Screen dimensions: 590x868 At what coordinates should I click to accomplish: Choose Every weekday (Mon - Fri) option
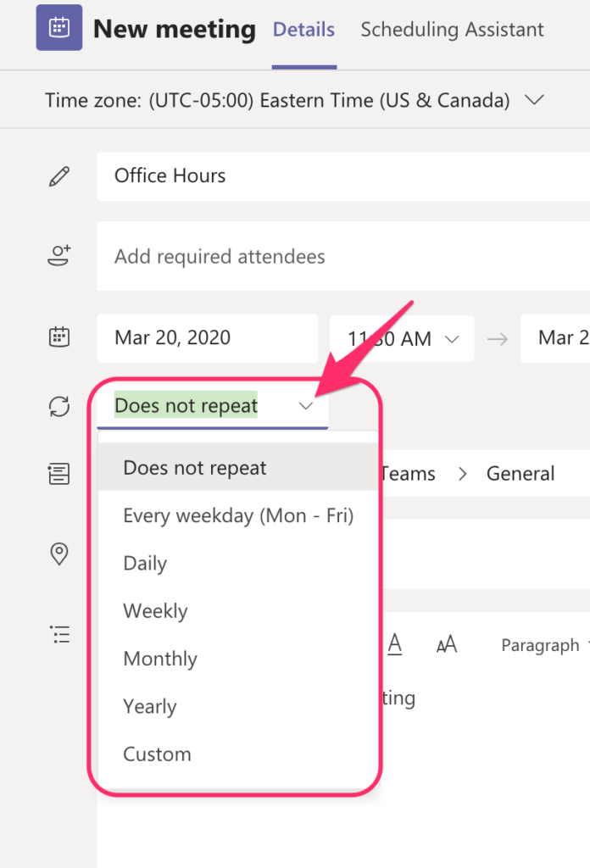click(x=238, y=515)
